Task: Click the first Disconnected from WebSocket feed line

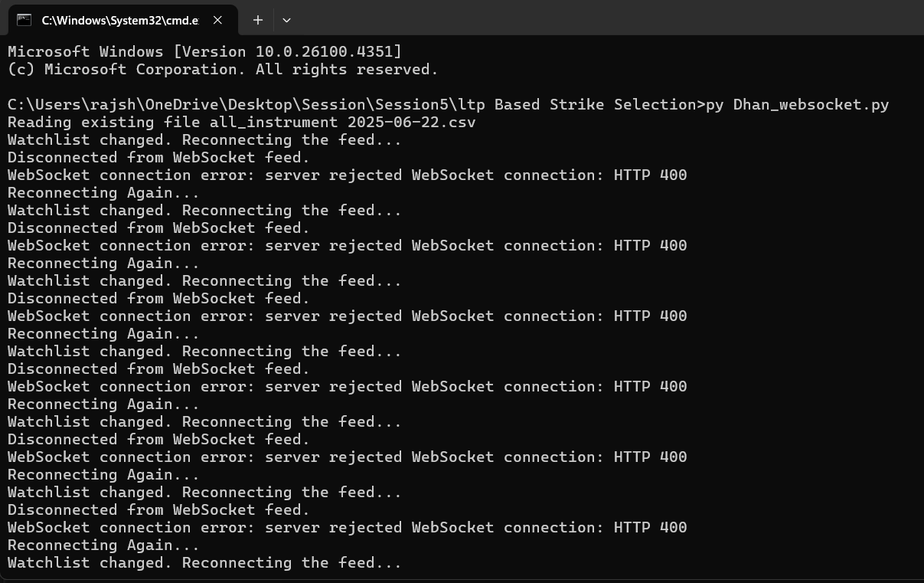Action: (x=158, y=158)
